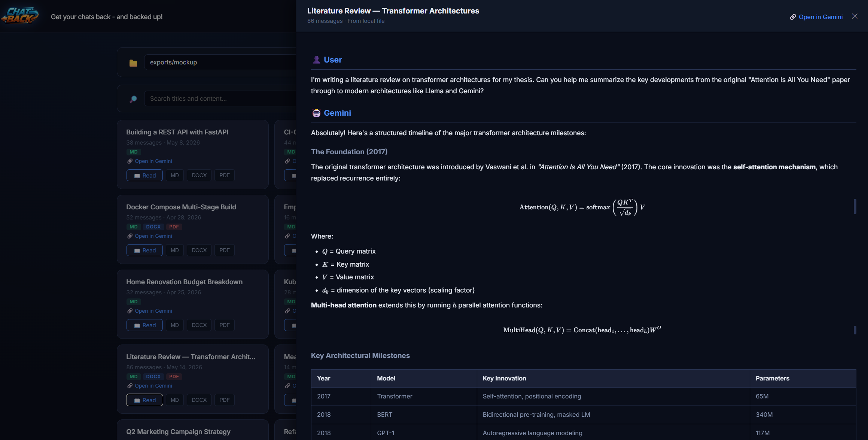Click the Q2 Marketing Campaign Strategy title

(178, 432)
